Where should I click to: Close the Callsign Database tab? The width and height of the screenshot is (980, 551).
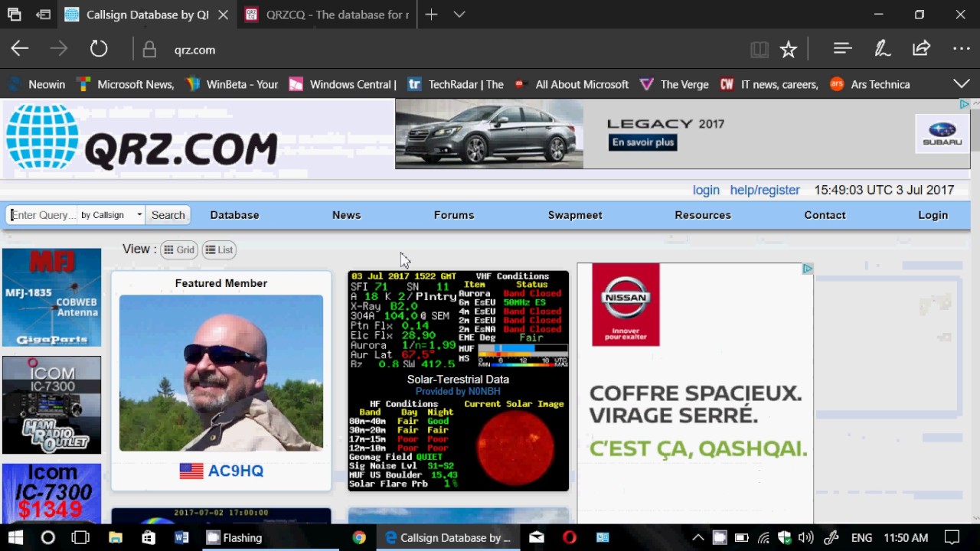[223, 15]
